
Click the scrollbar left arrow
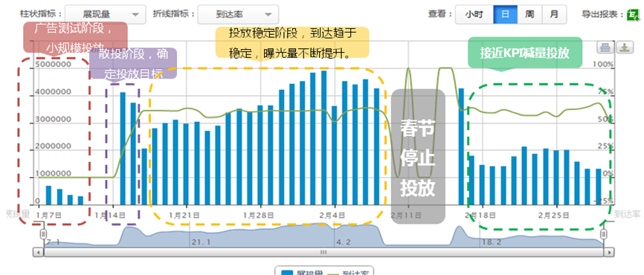pos(38,252)
